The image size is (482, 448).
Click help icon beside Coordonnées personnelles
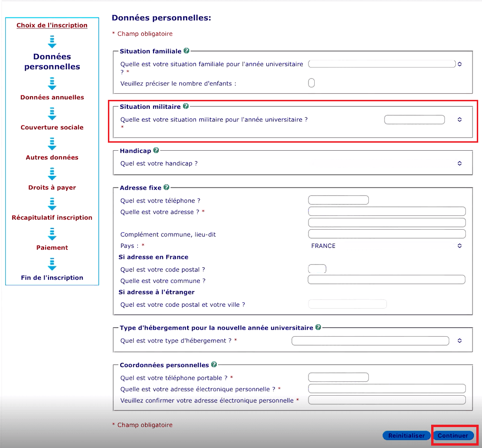214,365
